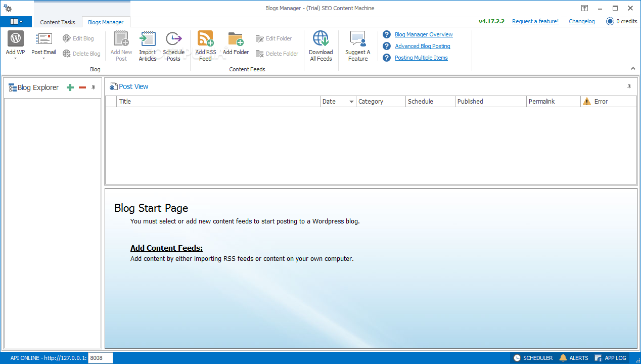This screenshot has width=641, height=364.
Task: Click the Post Email icon
Action: [43, 38]
